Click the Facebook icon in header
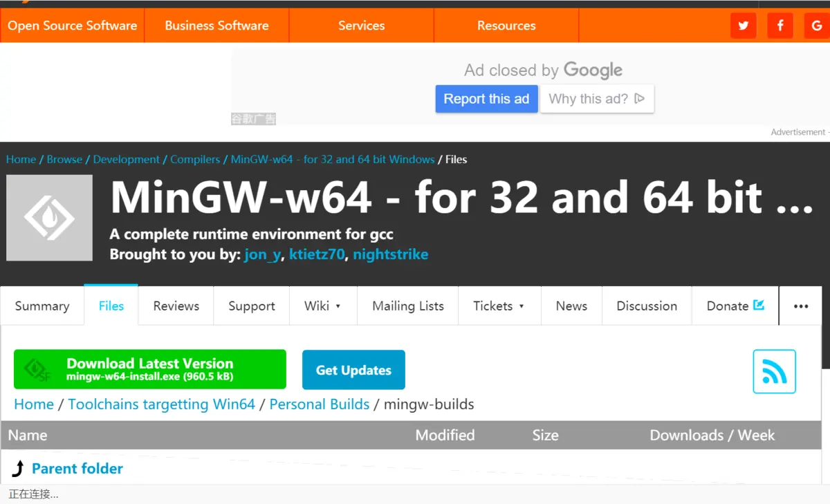This screenshot has height=504, width=830. tap(780, 26)
